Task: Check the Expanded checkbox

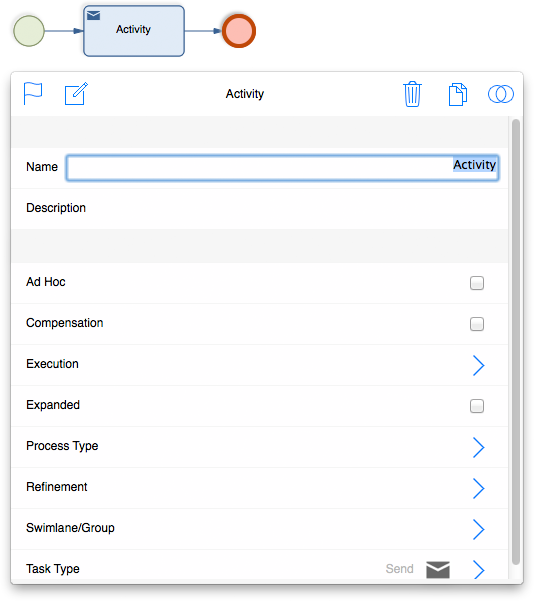Action: [477, 406]
